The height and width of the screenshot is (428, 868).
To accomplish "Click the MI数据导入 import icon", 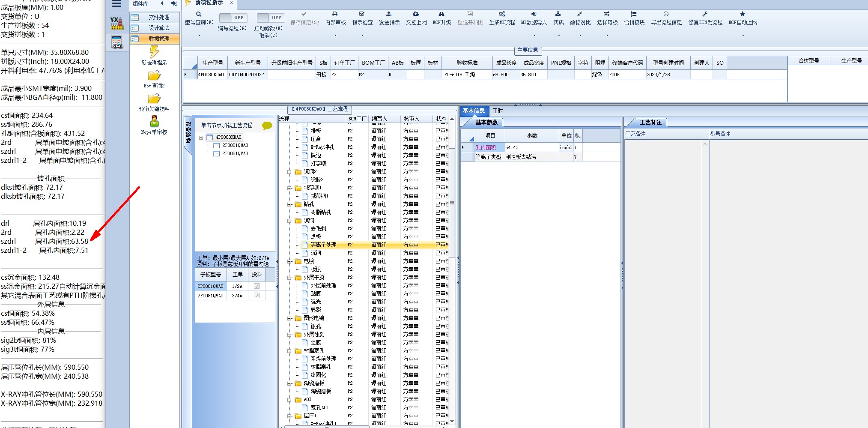I will pyautogui.click(x=534, y=14).
